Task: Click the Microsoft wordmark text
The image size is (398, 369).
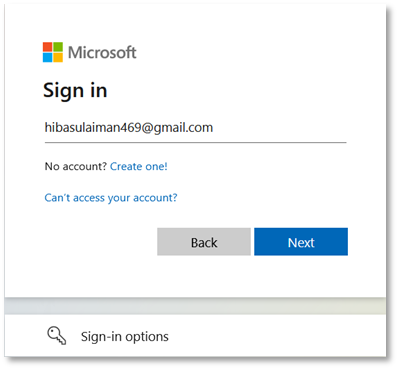Action: point(102,53)
